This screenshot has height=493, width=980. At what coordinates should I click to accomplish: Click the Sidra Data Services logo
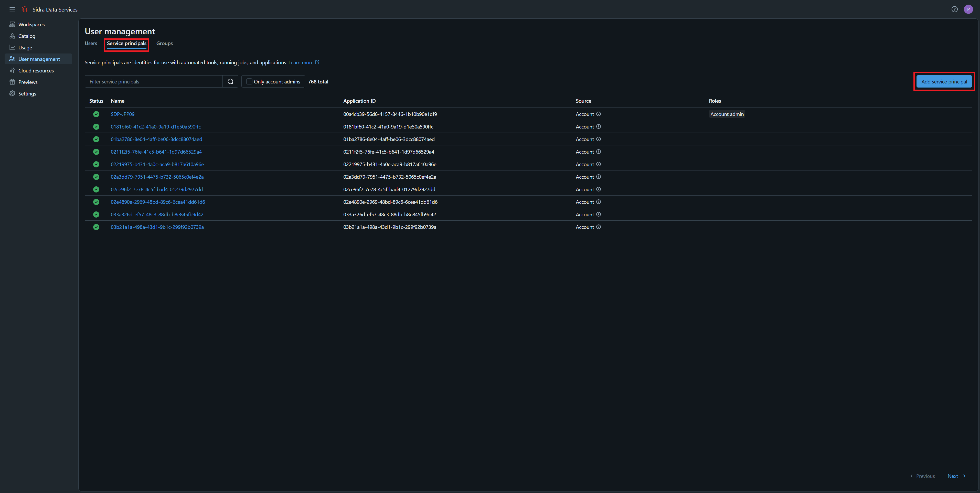[25, 9]
